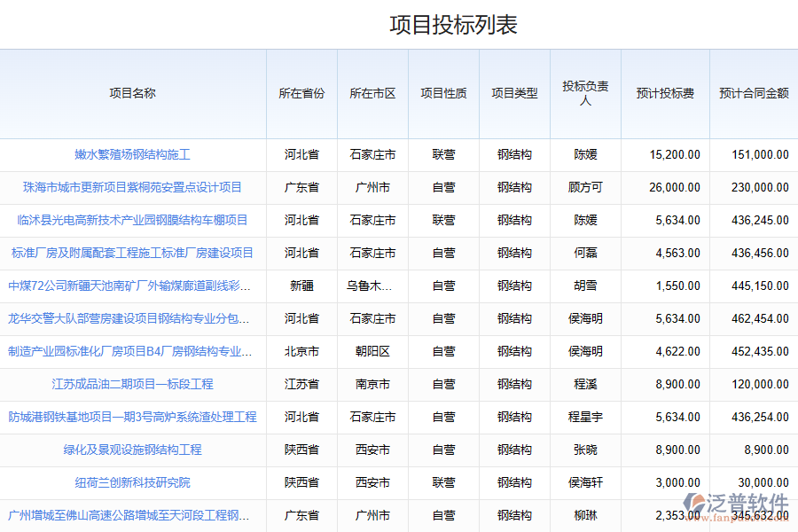The width and height of the screenshot is (798, 532).
Task: Click the 项目名称 column header
Action: click(x=133, y=93)
